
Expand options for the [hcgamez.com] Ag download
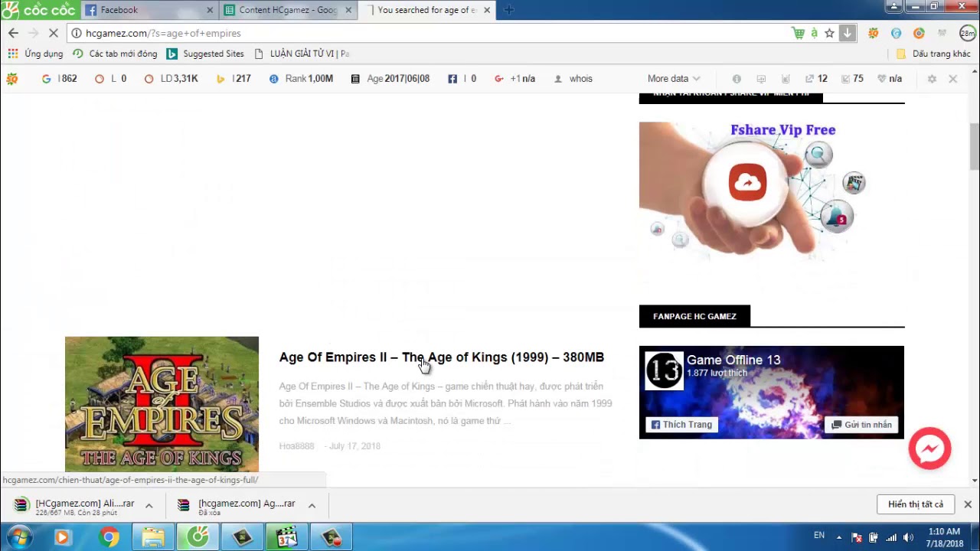(312, 505)
